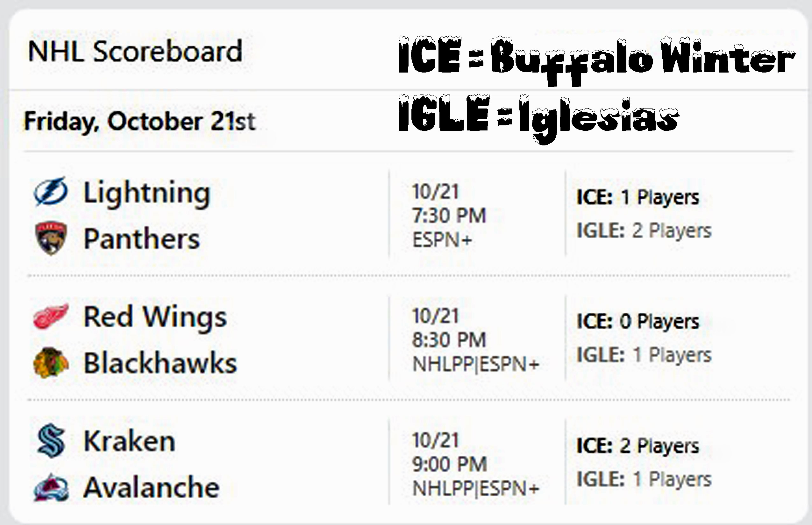This screenshot has width=812, height=525.
Task: Select the Blackhawks team name
Action: coord(160,363)
